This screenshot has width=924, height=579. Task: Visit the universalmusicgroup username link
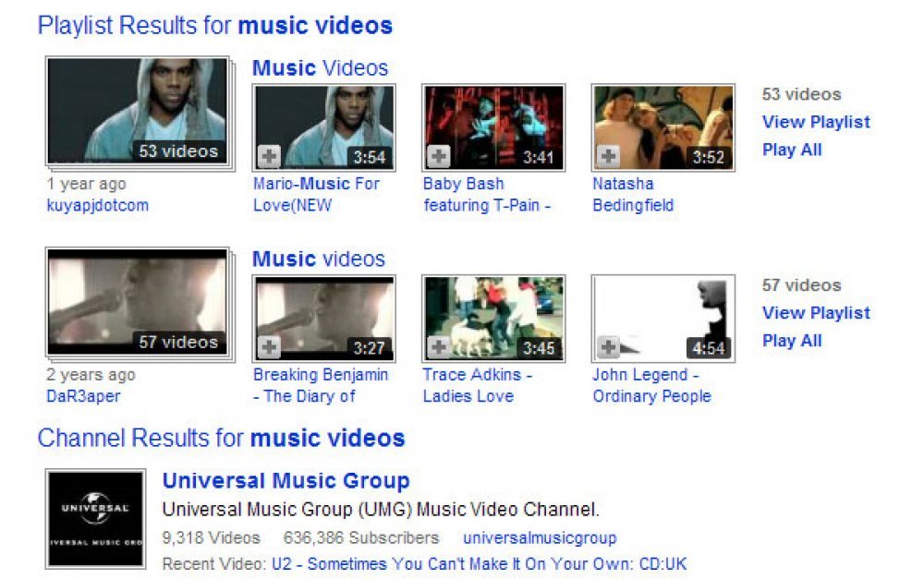[x=540, y=537]
